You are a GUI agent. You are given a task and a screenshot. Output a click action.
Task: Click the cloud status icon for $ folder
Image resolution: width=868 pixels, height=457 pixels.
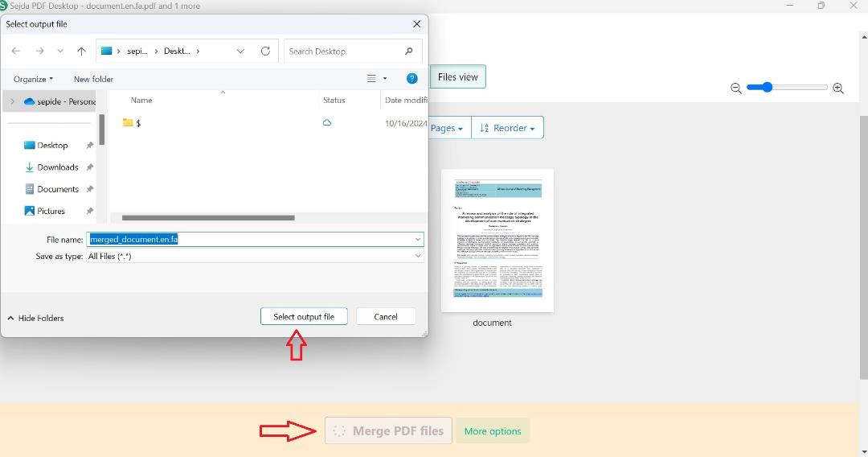click(x=327, y=123)
